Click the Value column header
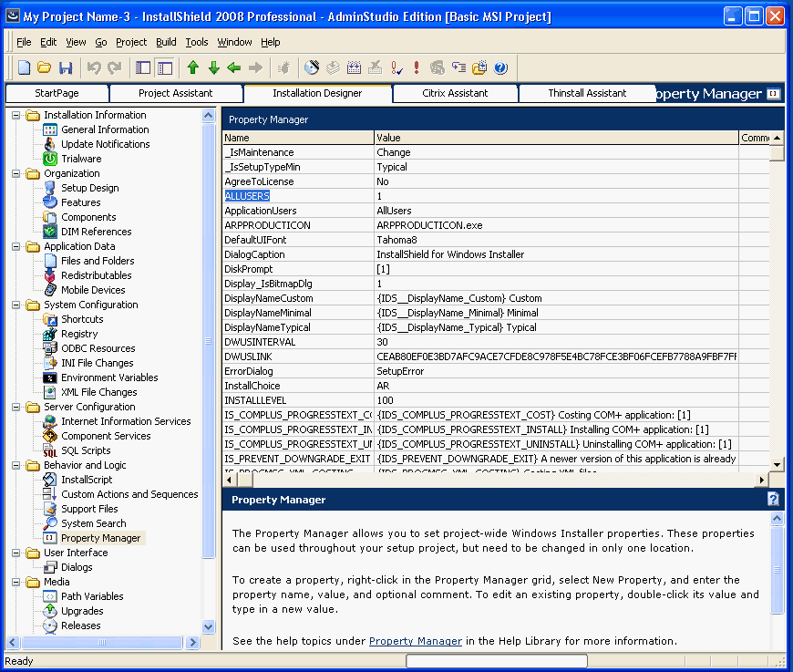Image resolution: width=793 pixels, height=672 pixels. click(x=556, y=138)
